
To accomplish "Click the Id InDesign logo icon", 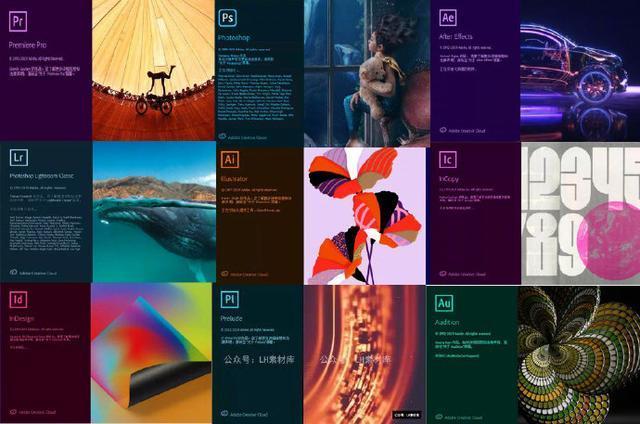I will coord(18,300).
